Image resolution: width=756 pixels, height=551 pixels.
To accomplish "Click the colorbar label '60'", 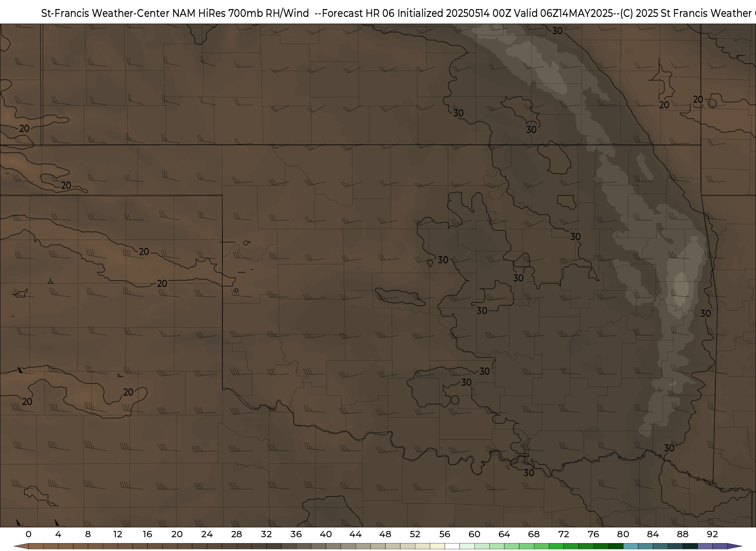I will click(x=474, y=534).
